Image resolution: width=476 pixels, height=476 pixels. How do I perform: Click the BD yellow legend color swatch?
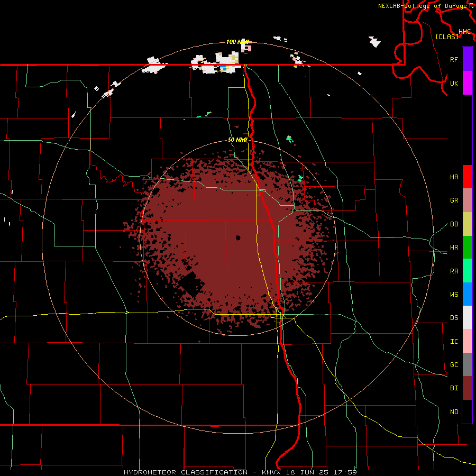coord(467,224)
